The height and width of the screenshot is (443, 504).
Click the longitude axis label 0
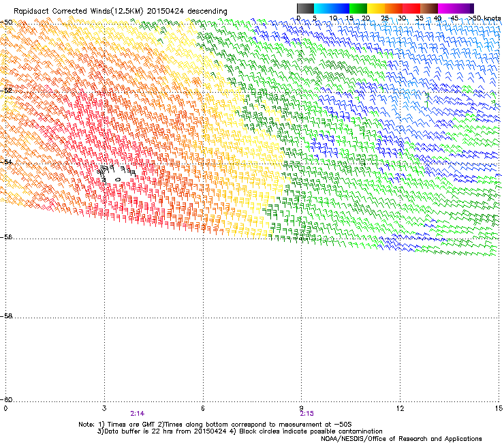5,408
